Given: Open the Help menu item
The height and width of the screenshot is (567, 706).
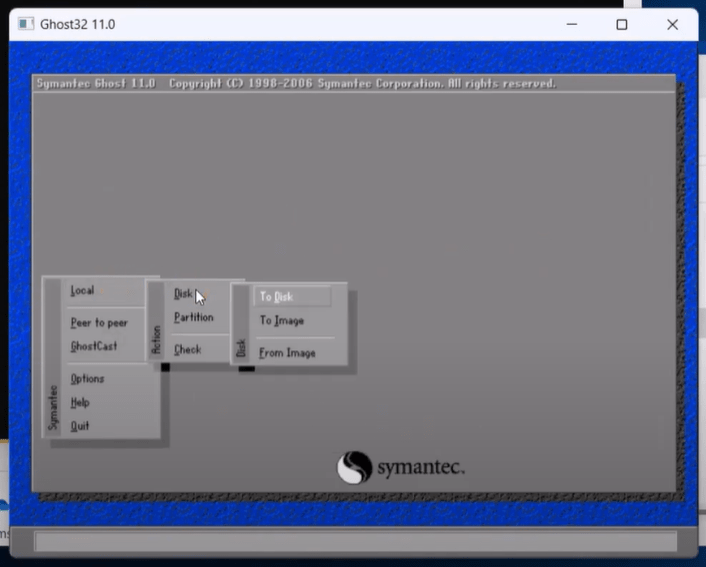Looking at the screenshot, I should coord(80,403).
